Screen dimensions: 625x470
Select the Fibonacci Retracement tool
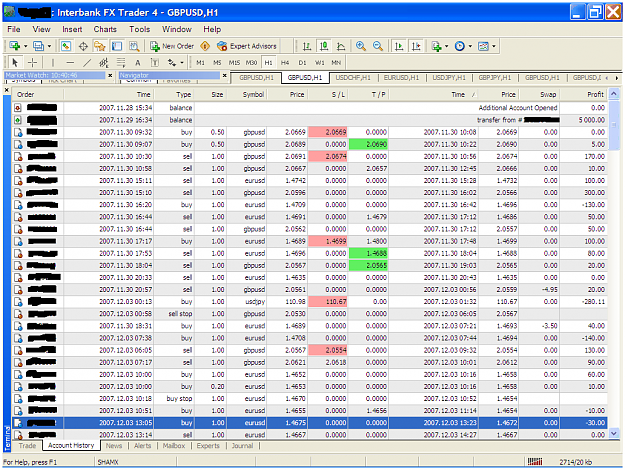[x=121, y=63]
